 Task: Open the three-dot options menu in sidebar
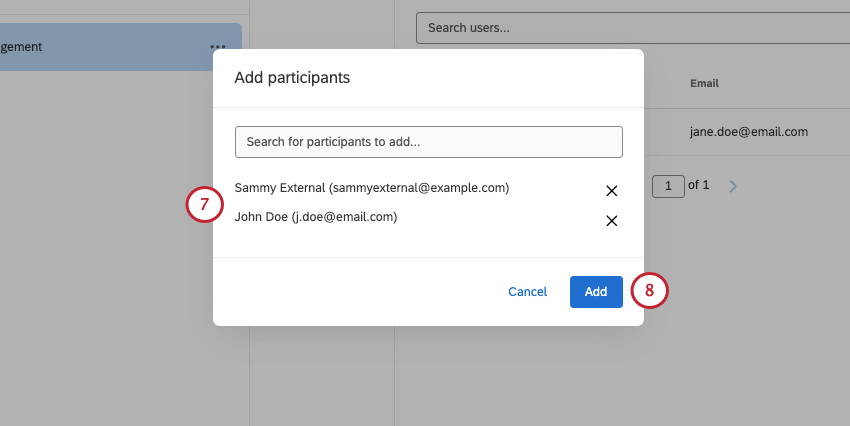[x=217, y=47]
